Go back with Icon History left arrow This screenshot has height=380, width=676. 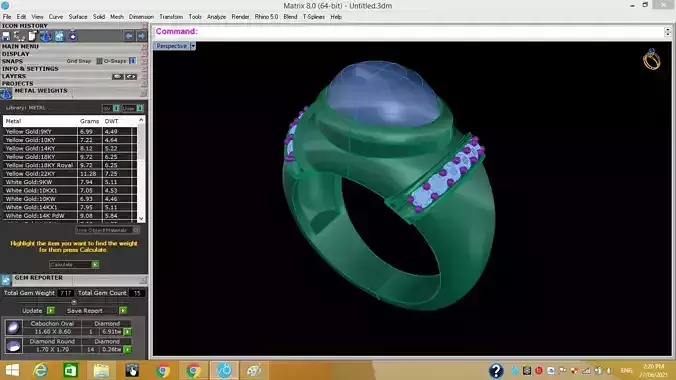point(128,36)
